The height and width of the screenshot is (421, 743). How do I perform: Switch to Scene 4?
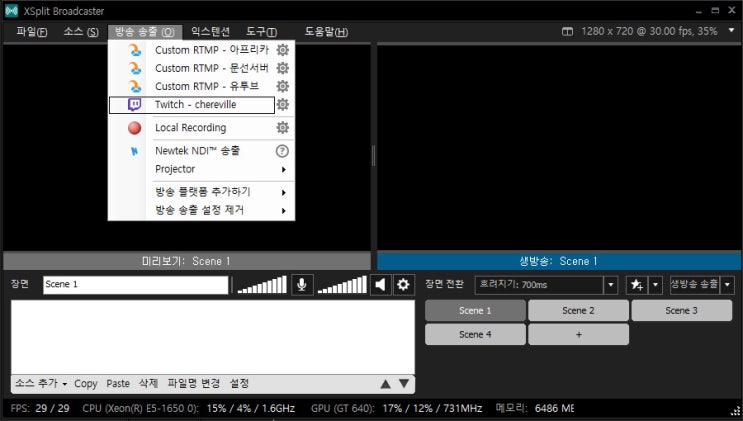475,334
